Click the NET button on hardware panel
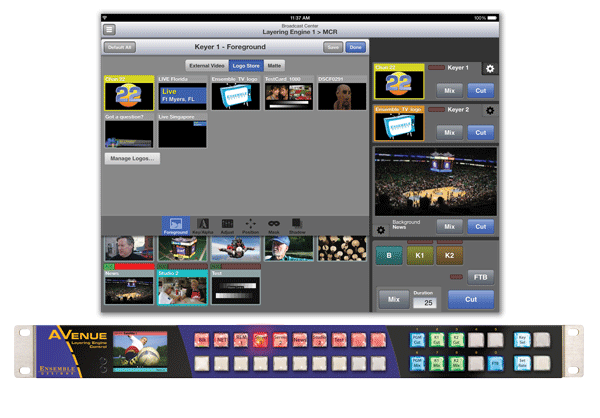Screen dimensions: 600x418 click(221, 340)
